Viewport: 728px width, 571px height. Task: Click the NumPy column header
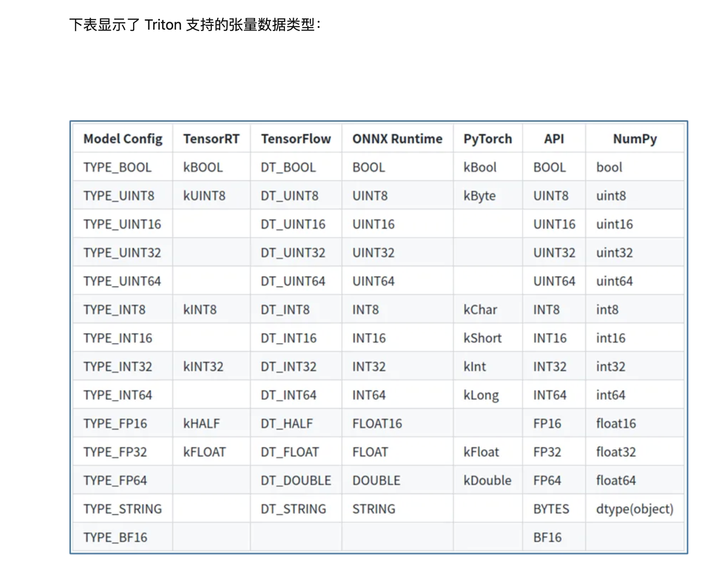tap(635, 139)
